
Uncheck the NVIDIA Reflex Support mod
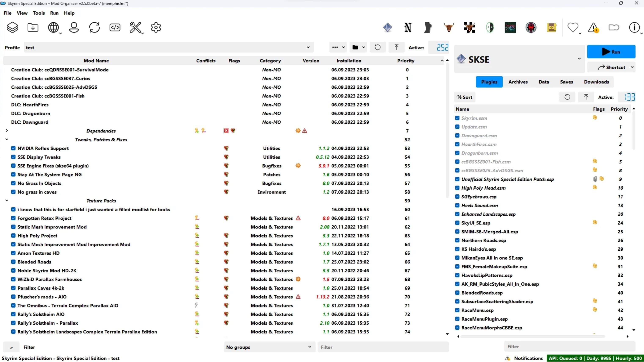point(13,148)
